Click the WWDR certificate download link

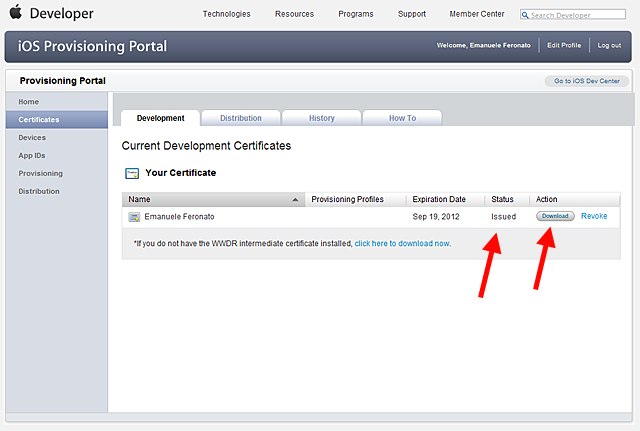402,243
